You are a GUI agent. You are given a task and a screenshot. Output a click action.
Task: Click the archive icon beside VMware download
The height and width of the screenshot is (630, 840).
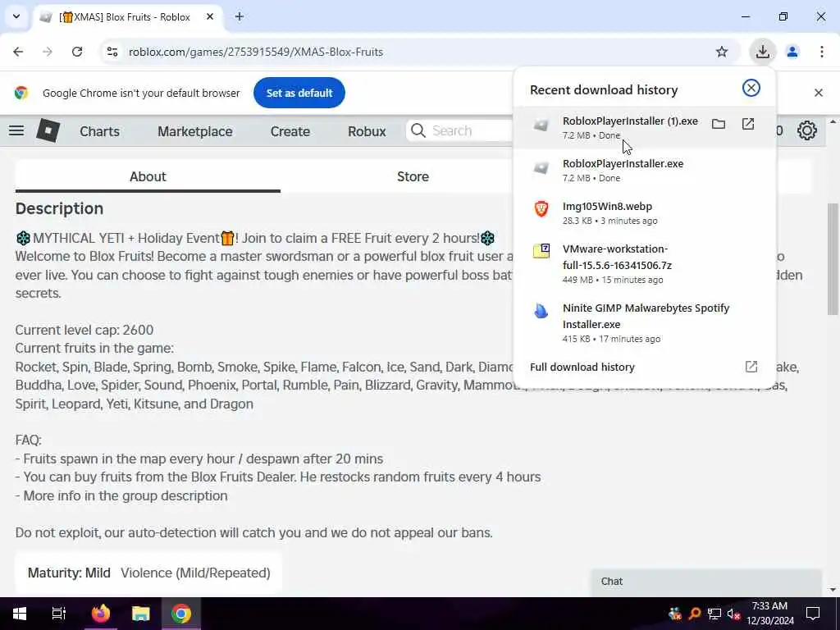click(541, 251)
